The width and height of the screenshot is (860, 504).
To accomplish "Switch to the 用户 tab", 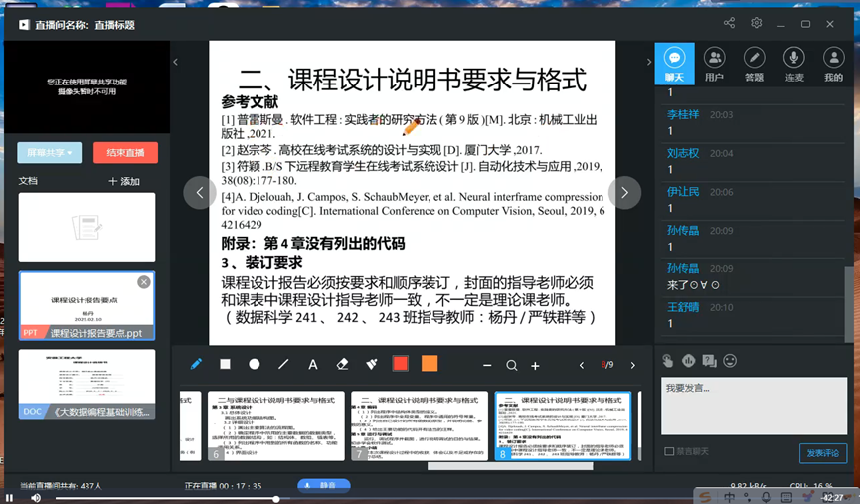I will [714, 64].
